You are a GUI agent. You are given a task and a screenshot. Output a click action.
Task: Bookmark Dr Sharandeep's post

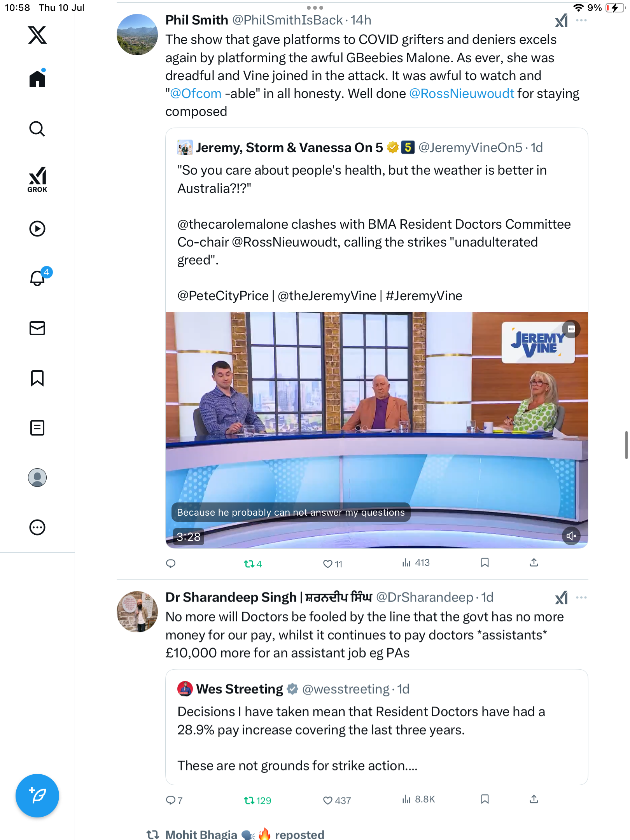(x=485, y=799)
